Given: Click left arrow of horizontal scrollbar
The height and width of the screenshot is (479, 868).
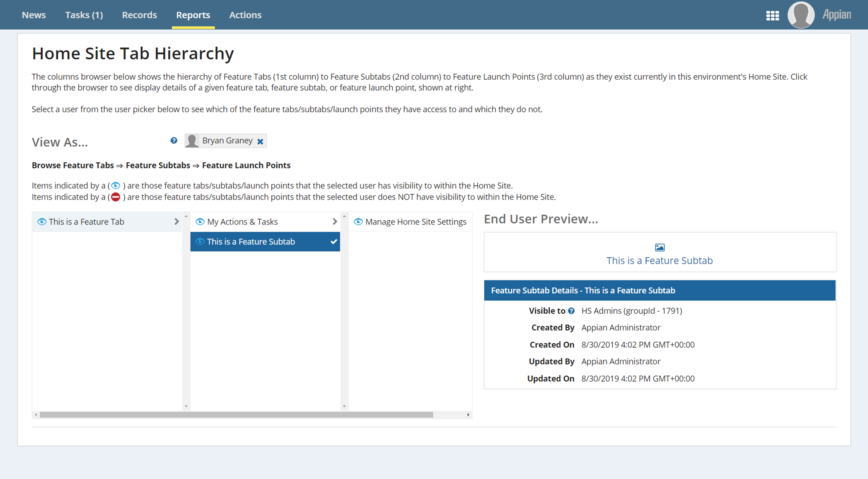Looking at the screenshot, I should pyautogui.click(x=36, y=415).
